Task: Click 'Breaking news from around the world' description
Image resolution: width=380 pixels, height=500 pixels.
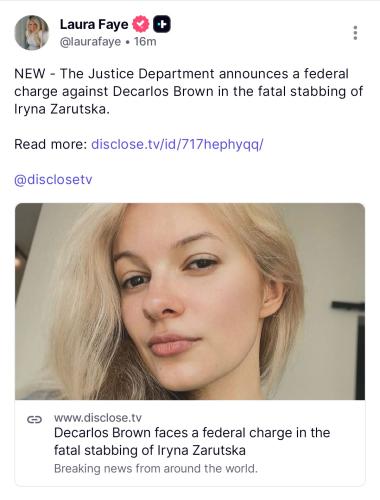Action: [156, 469]
